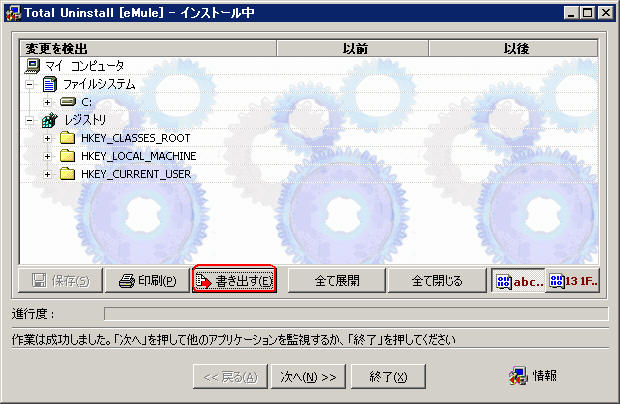
Task: Click the disabled << 戻る(A) button
Action: pos(231,377)
